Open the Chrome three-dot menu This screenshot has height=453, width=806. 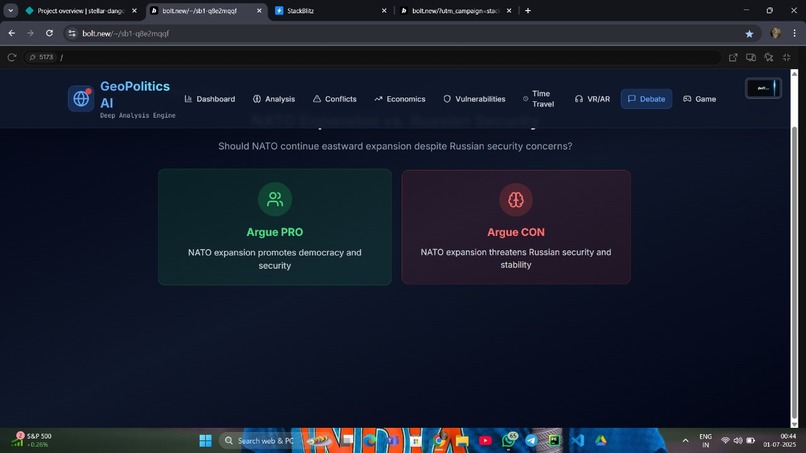tap(794, 33)
